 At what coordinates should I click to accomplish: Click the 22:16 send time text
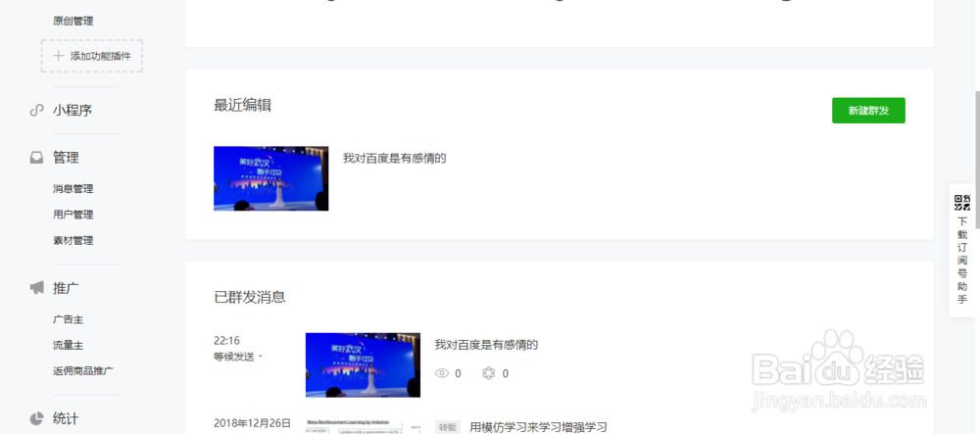coord(226,340)
